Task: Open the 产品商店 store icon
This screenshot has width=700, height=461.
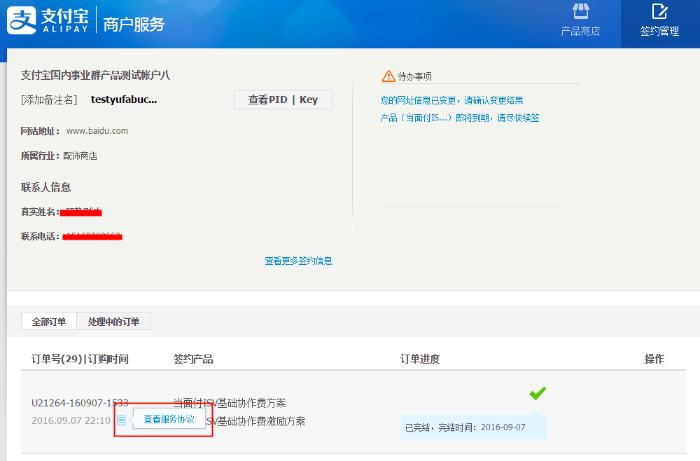Action: pyautogui.click(x=580, y=11)
